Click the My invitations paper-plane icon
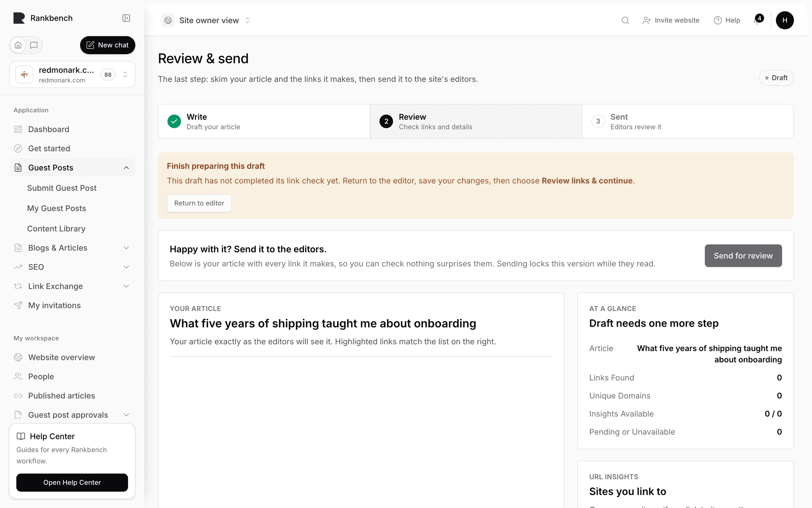This screenshot has width=812, height=508. coord(18,306)
